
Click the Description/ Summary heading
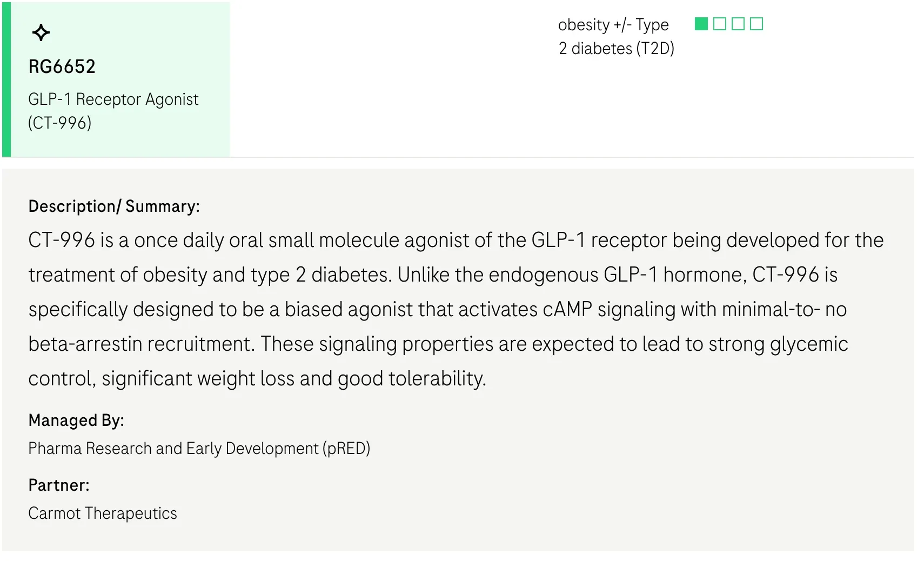pyautogui.click(x=114, y=206)
